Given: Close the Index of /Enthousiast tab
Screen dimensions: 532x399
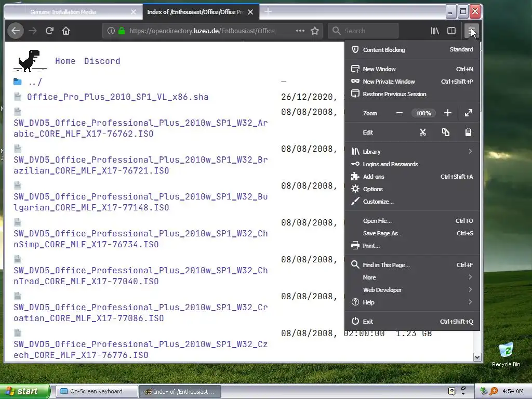Looking at the screenshot, I should coord(250,12).
